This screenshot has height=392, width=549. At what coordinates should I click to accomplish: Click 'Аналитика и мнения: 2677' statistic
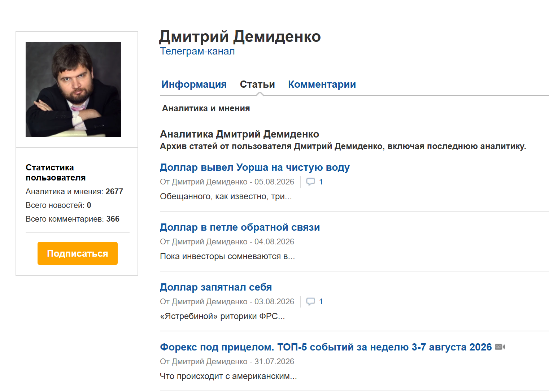(74, 191)
